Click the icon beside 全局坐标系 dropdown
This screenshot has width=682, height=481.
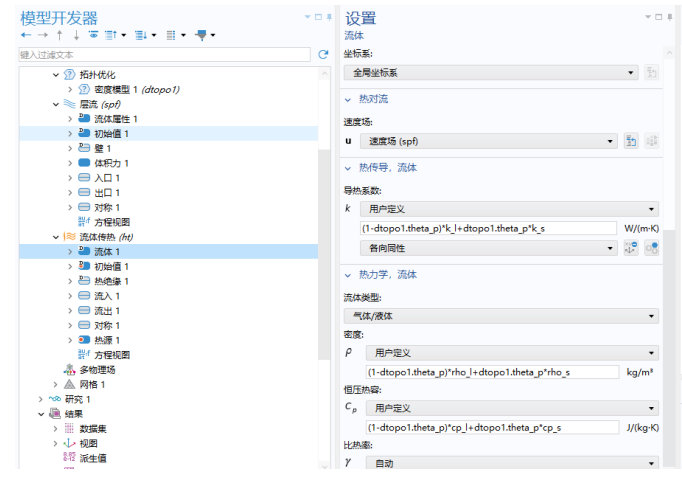651,72
